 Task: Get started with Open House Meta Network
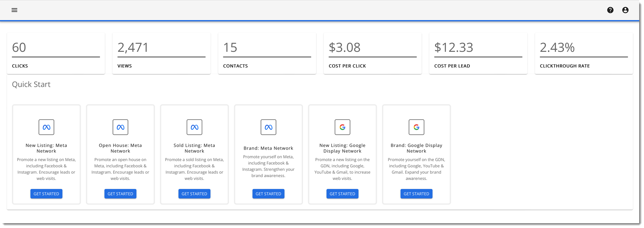[x=120, y=194]
